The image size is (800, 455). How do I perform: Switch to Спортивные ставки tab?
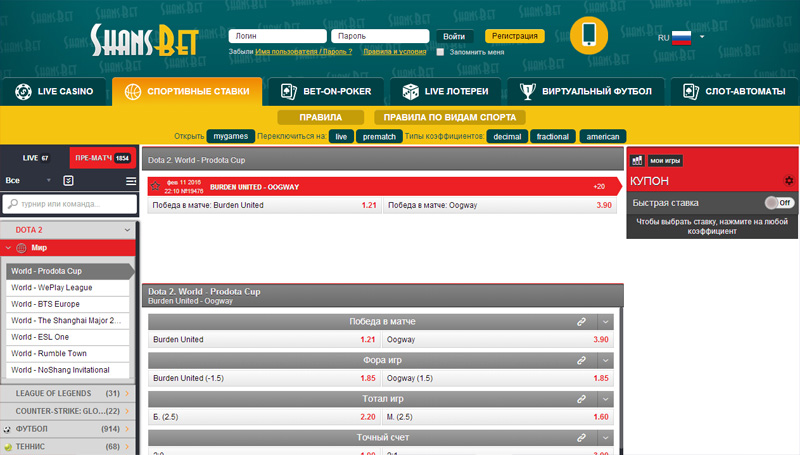(187, 92)
